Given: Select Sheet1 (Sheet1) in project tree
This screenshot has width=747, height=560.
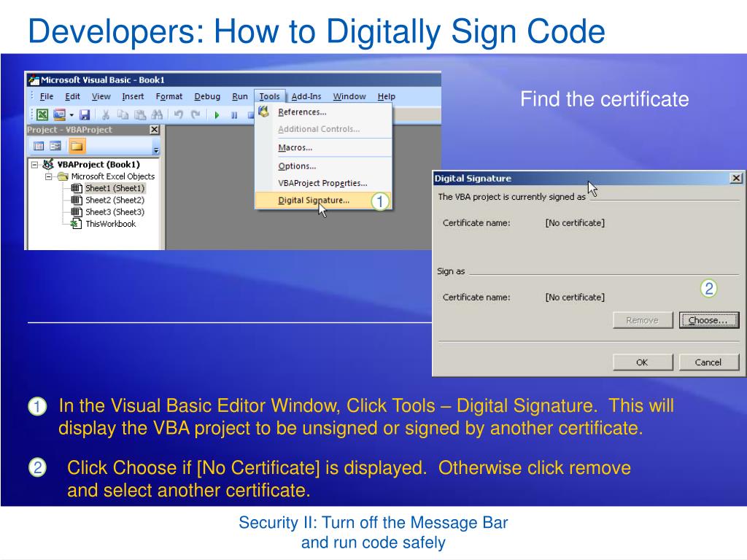Looking at the screenshot, I should pyautogui.click(x=115, y=188).
